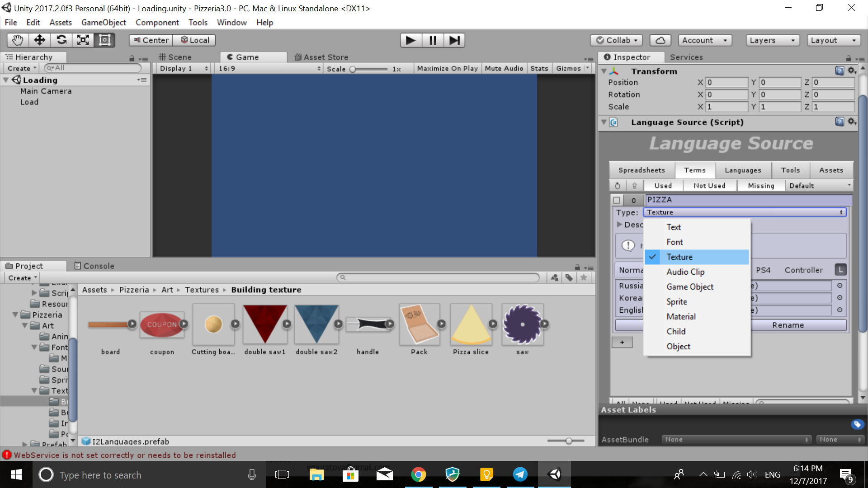Screen dimensions: 868x488
Task: Open Unity Cloud services icon
Action: (660, 40)
